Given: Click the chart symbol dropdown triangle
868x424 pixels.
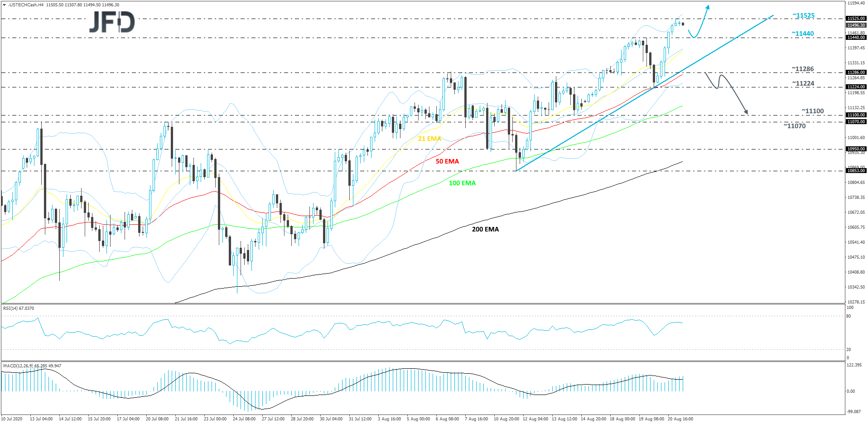Looking at the screenshot, I should coord(4,5).
